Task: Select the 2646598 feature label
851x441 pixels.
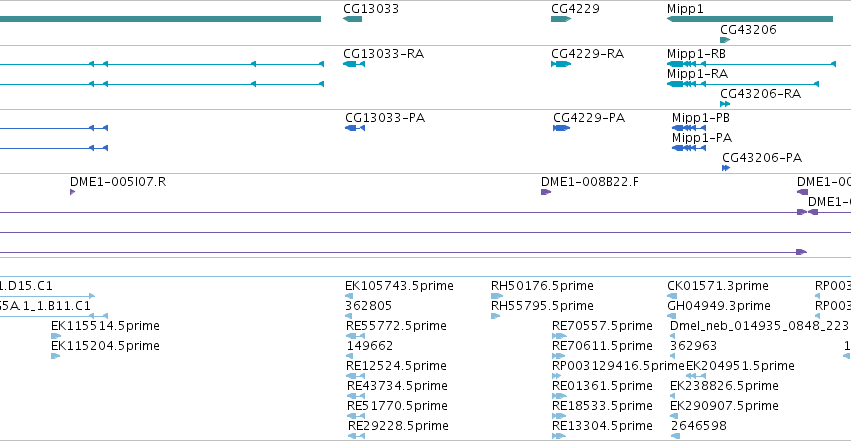Action: (x=698, y=426)
